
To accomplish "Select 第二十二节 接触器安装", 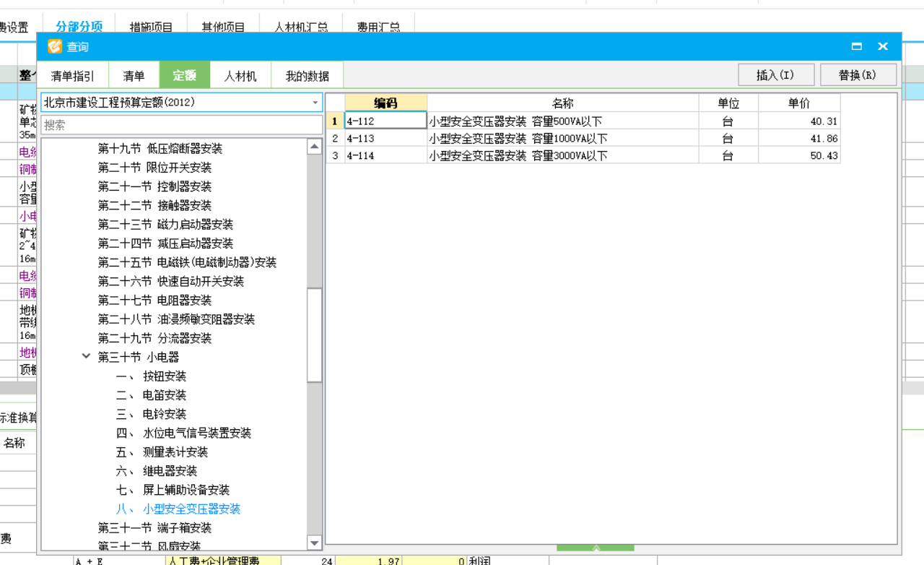I will point(155,205).
